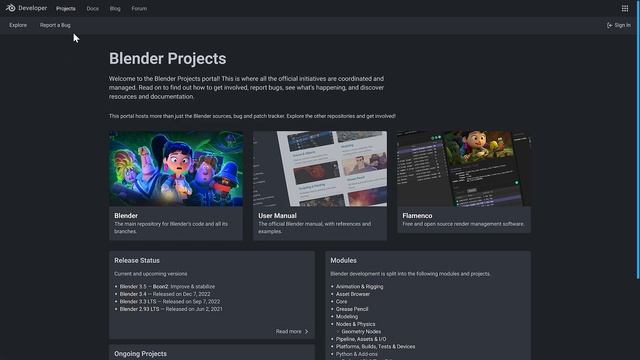The width and height of the screenshot is (640, 360).
Task: Click the Ongoing Projects heading
Action: 140,354
